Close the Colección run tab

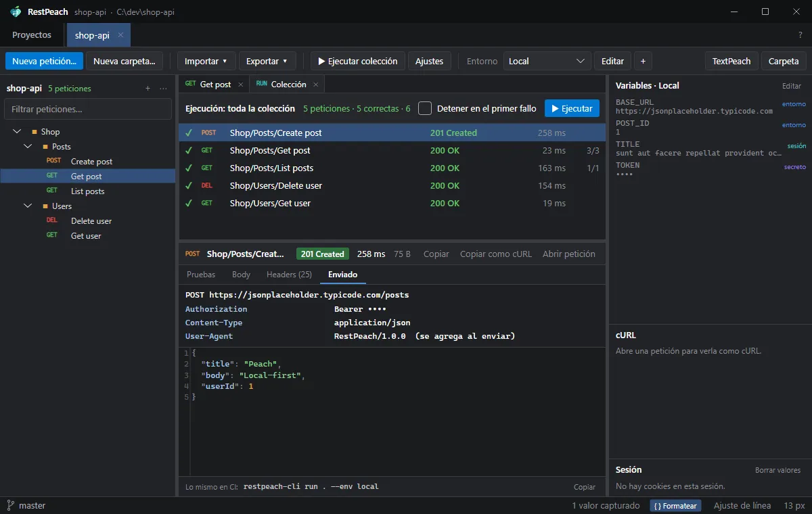pyautogui.click(x=315, y=85)
